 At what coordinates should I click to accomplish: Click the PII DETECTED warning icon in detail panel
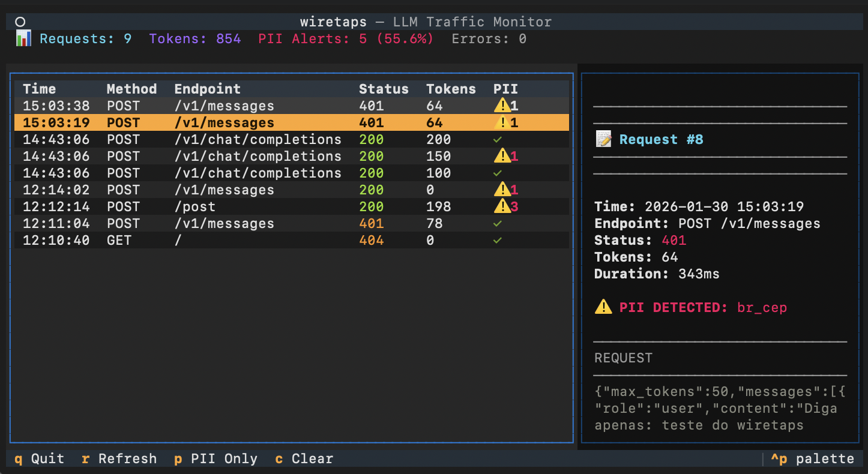[603, 307]
